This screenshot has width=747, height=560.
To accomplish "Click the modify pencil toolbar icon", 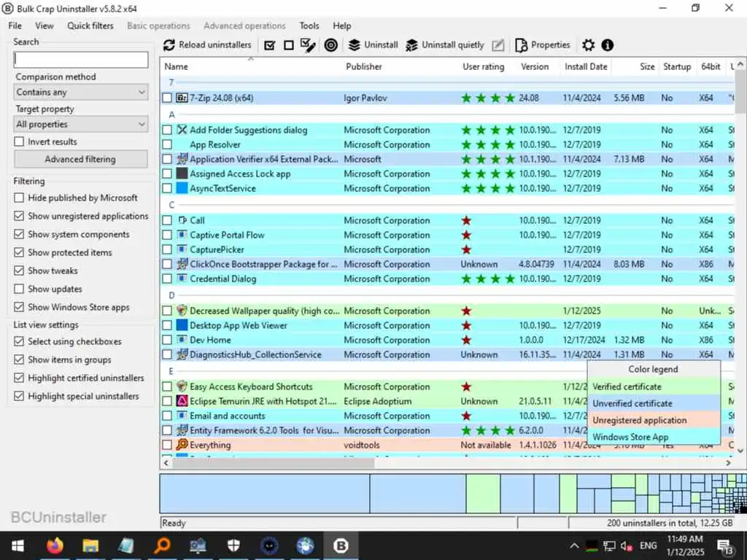I will [x=498, y=45].
